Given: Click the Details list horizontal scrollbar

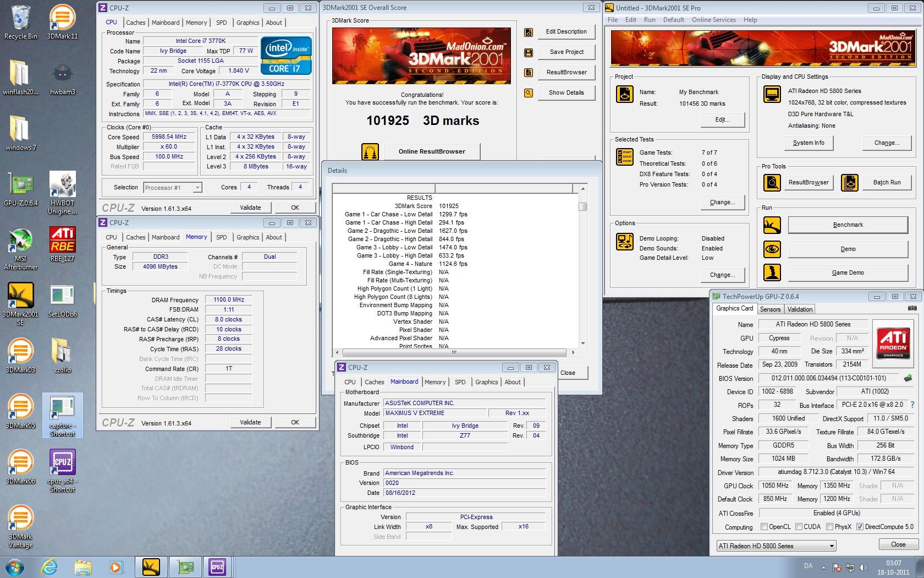Looking at the screenshot, I should tap(454, 353).
